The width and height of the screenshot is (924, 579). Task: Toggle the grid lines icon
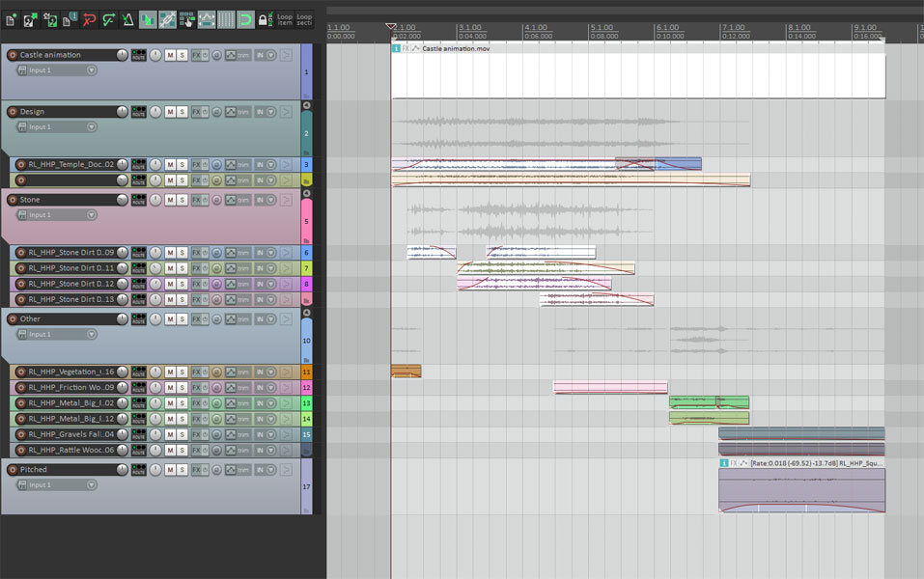[x=226, y=19]
